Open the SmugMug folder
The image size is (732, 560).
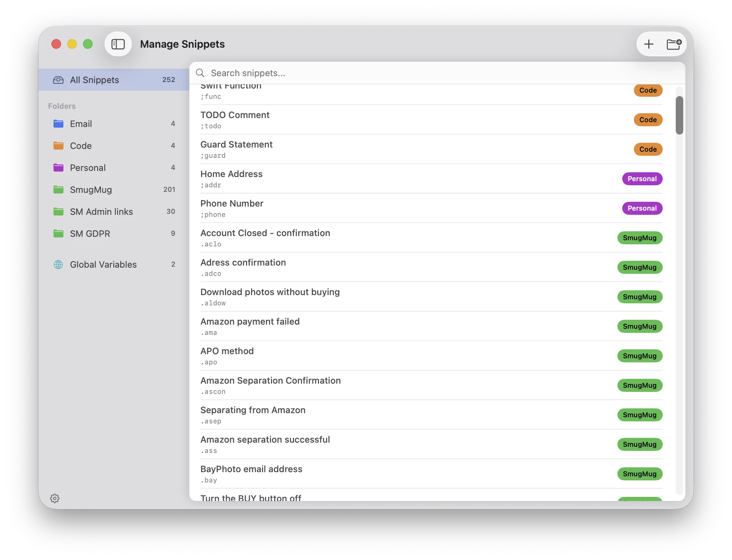[91, 190]
